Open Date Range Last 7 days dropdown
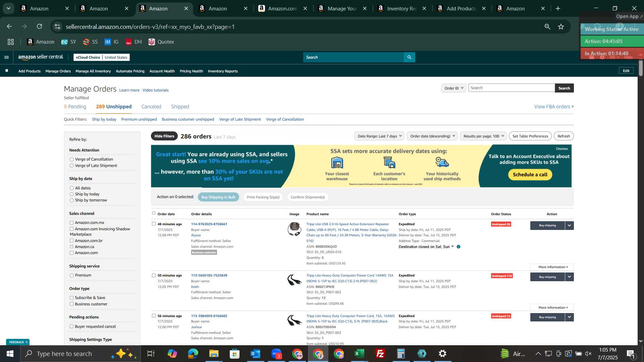 click(x=379, y=136)
